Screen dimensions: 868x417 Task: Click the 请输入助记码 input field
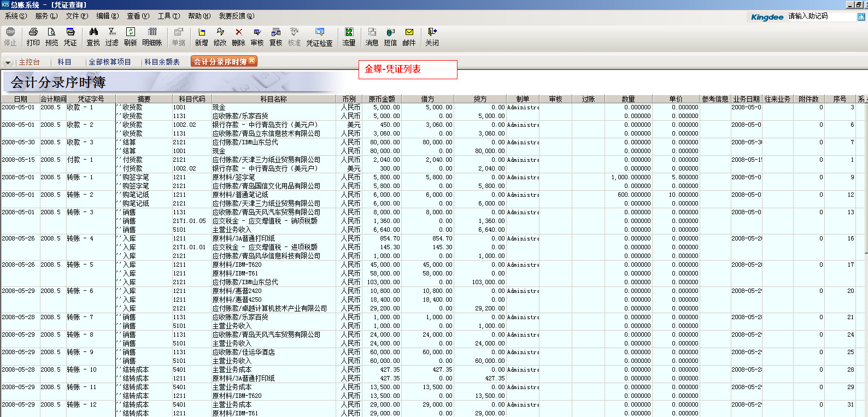820,17
